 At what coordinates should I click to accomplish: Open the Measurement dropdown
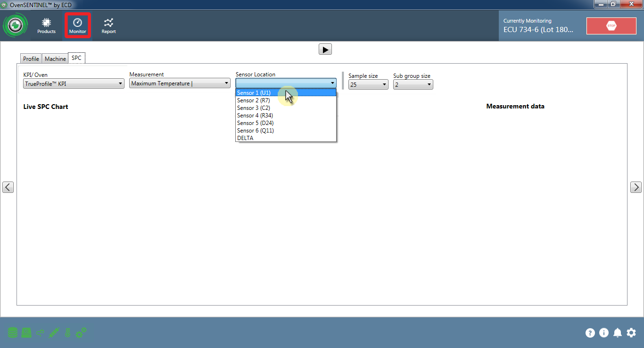pyautogui.click(x=180, y=83)
